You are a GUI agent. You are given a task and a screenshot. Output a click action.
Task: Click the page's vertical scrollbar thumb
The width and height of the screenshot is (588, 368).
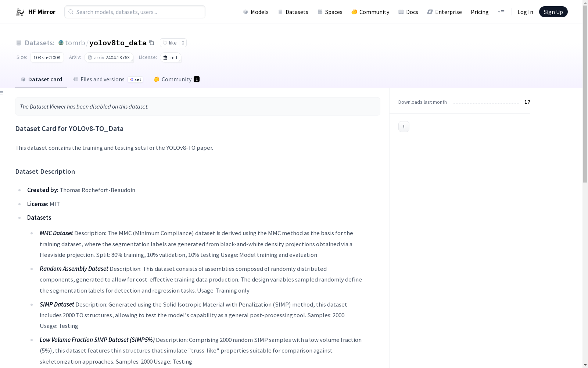585,94
